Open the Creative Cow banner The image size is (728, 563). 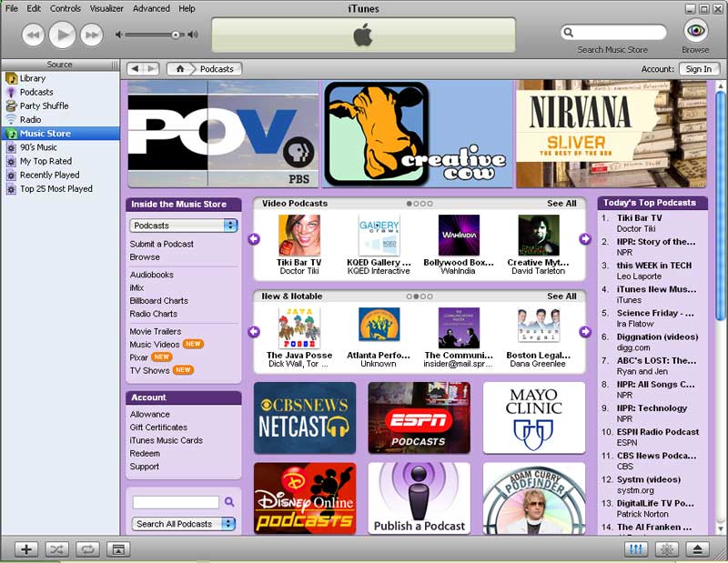click(418, 134)
